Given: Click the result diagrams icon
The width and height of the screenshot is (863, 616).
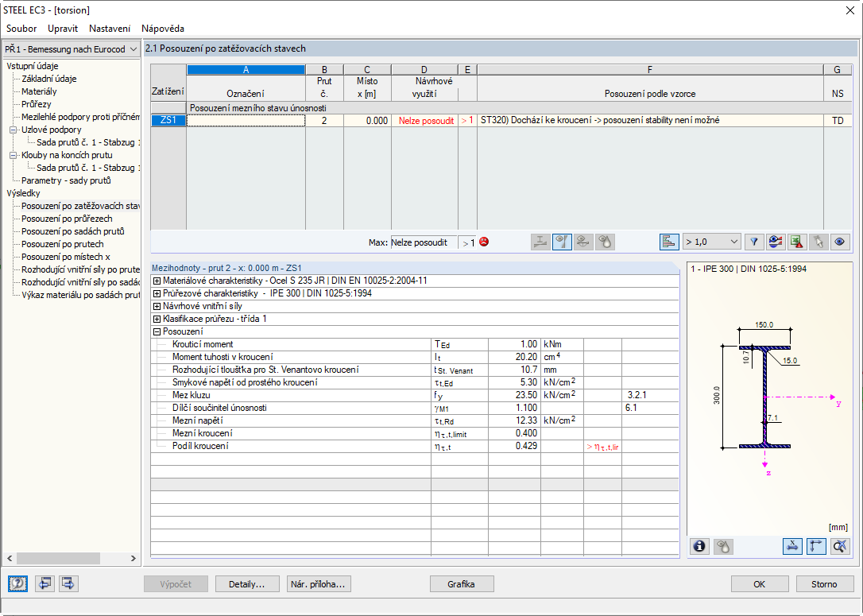Looking at the screenshot, I should (776, 242).
